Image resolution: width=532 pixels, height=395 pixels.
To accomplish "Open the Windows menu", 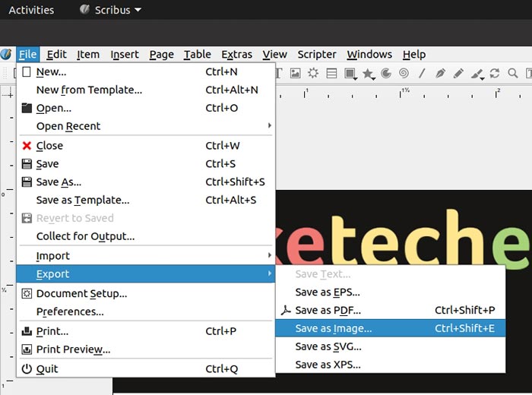I will click(369, 54).
